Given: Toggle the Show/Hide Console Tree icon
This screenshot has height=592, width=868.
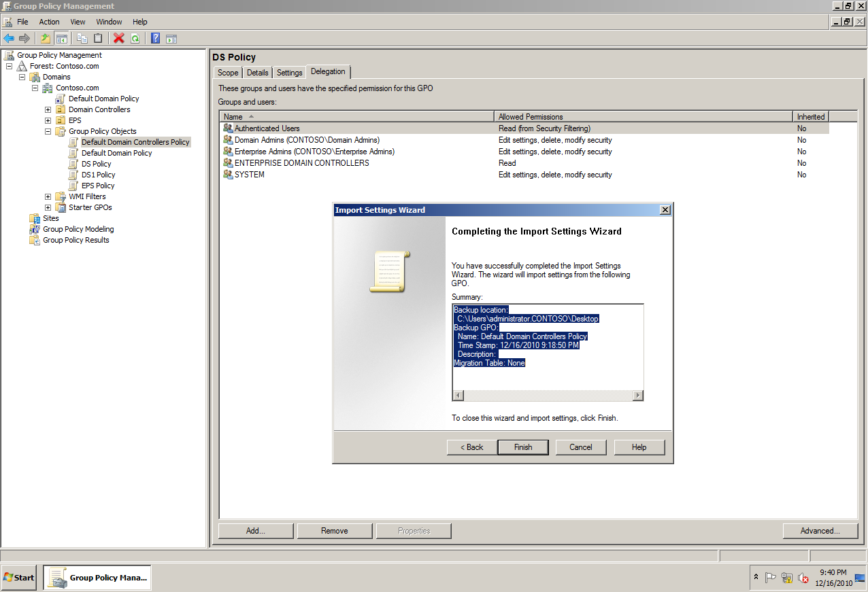Looking at the screenshot, I should (x=61, y=38).
